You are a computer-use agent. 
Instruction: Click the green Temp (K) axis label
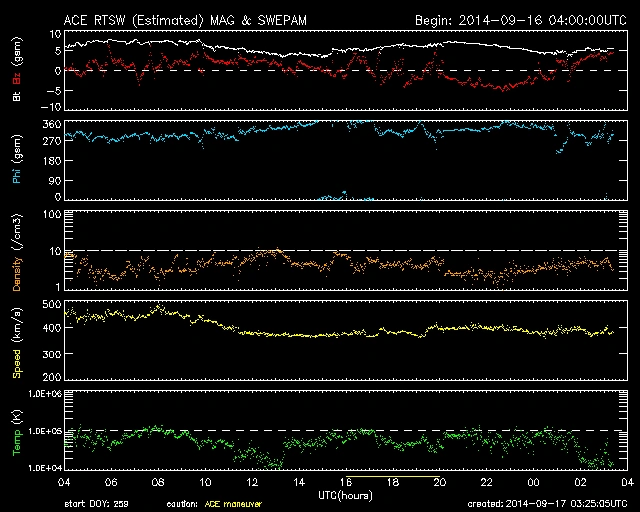pyautogui.click(x=17, y=433)
